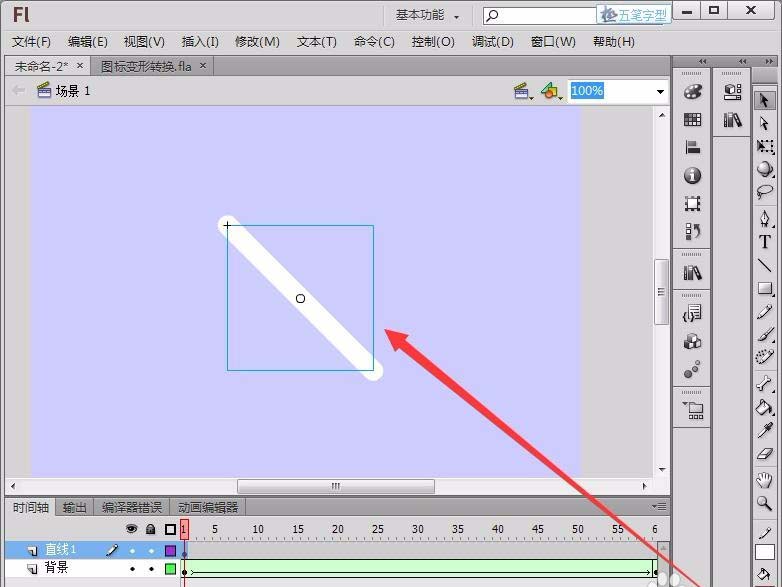This screenshot has width=782, height=587.
Task: Open the Code Snippets panel
Action: [692, 314]
